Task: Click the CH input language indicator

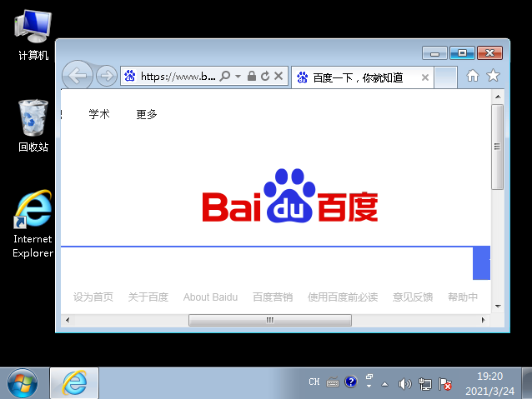Action: click(314, 382)
